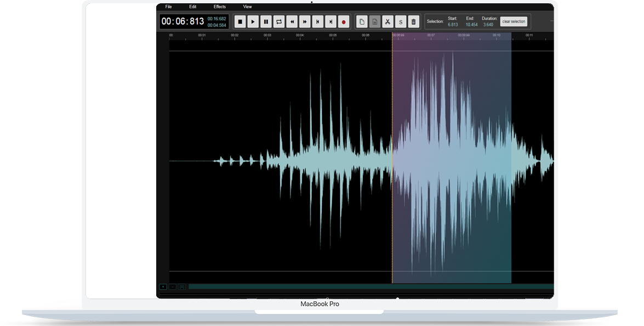The image size is (644, 326).
Task: Start audio with the Play button
Action: 253,22
